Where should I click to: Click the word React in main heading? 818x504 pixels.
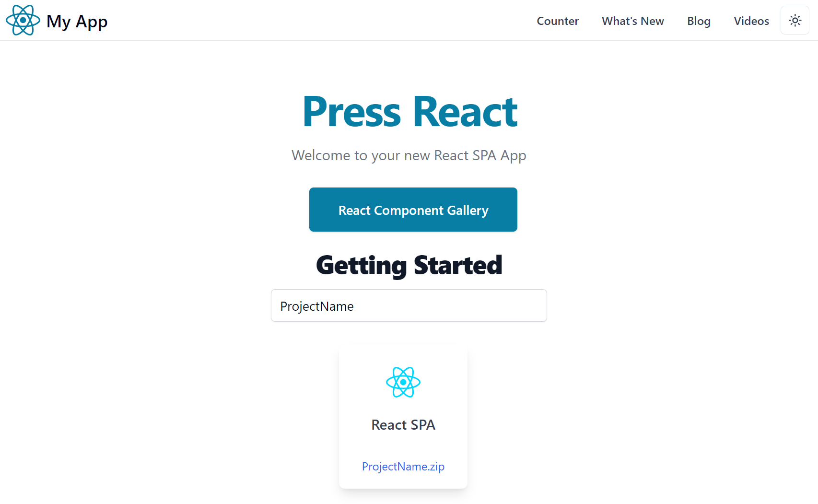coord(465,112)
